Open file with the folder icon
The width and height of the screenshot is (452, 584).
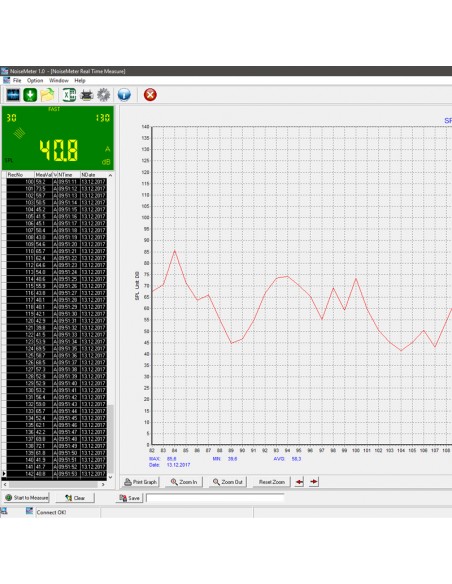point(47,95)
